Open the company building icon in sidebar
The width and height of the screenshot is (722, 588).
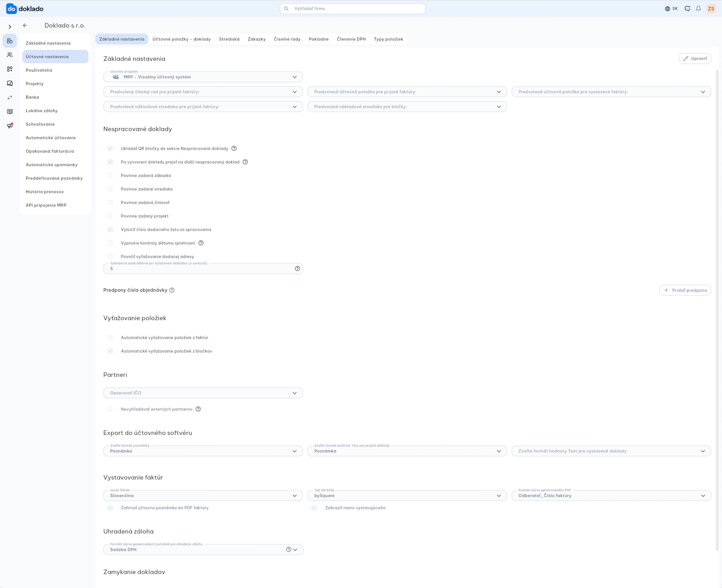10,41
